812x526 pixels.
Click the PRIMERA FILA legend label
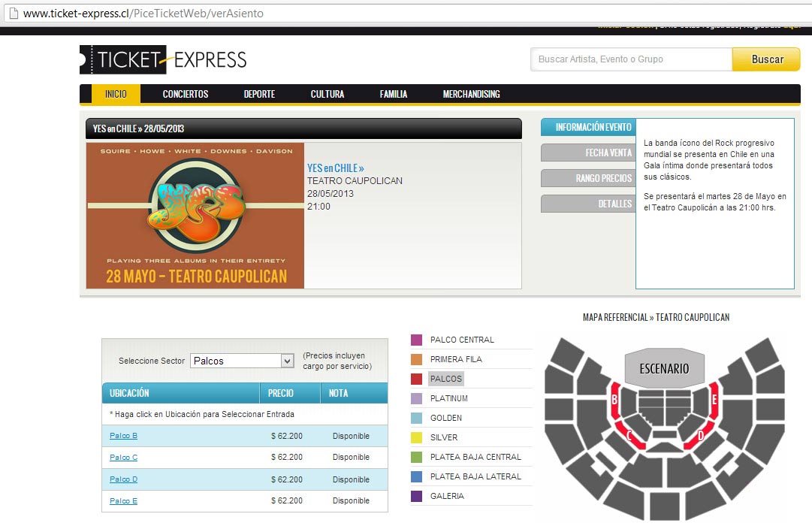coord(456,359)
